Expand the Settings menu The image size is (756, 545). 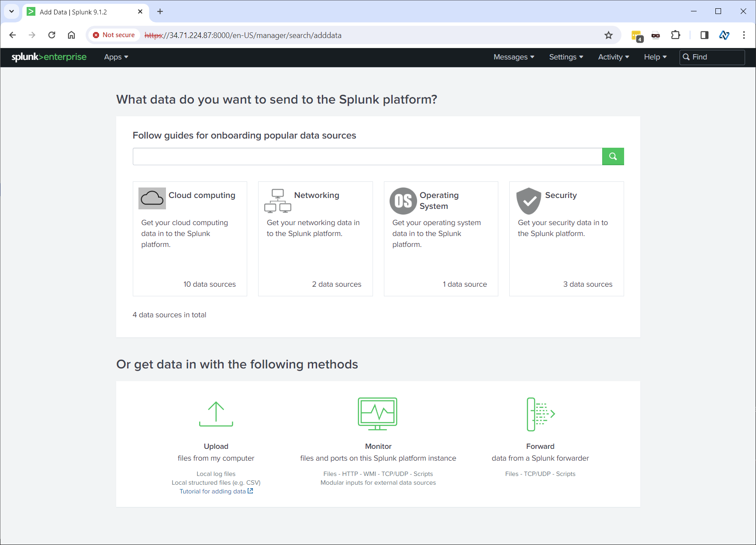click(x=566, y=57)
